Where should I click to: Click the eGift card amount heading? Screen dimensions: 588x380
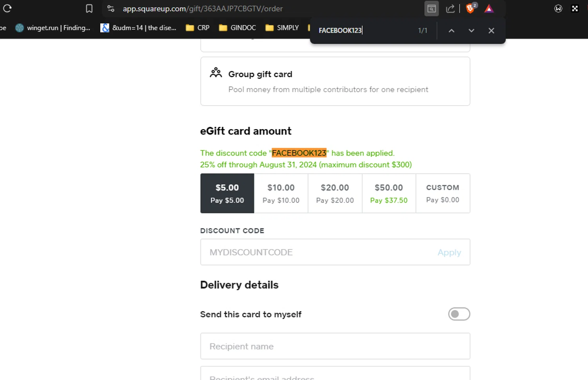(x=246, y=131)
